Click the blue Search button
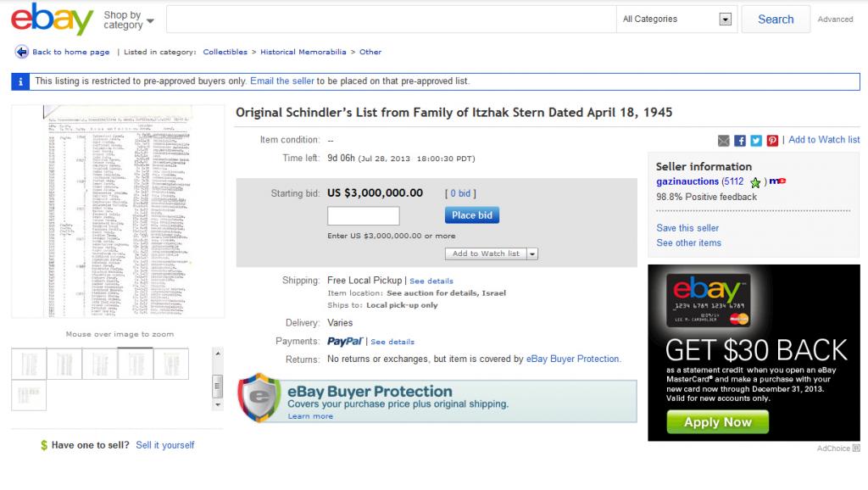Viewport: 868px width, 490px height. pyautogui.click(x=774, y=19)
